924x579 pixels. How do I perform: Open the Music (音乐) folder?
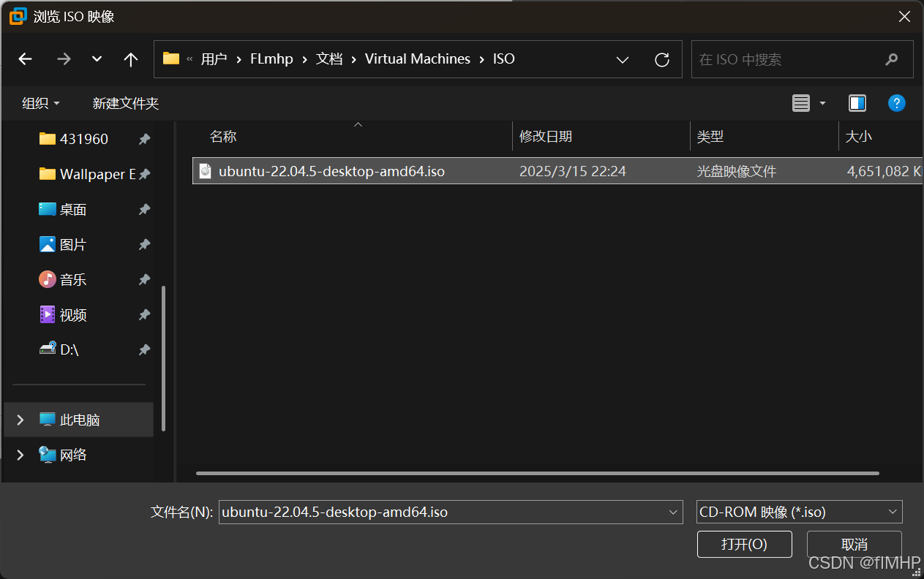click(72, 280)
